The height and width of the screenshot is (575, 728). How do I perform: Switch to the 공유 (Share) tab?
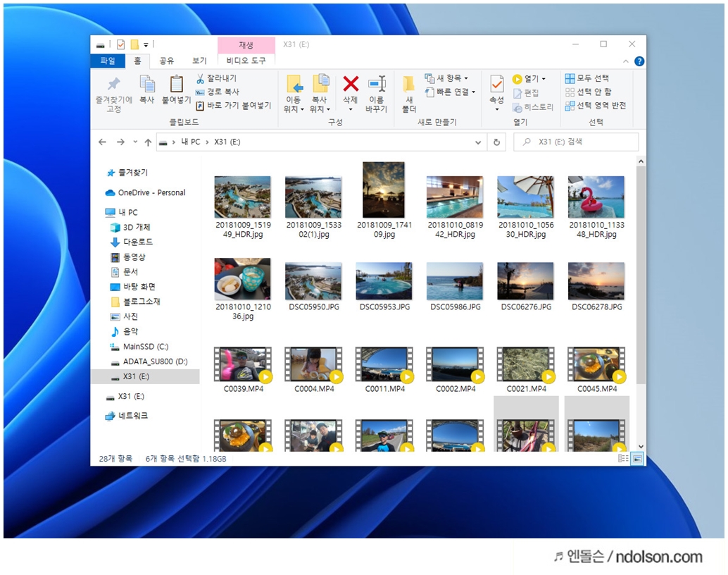click(x=167, y=61)
